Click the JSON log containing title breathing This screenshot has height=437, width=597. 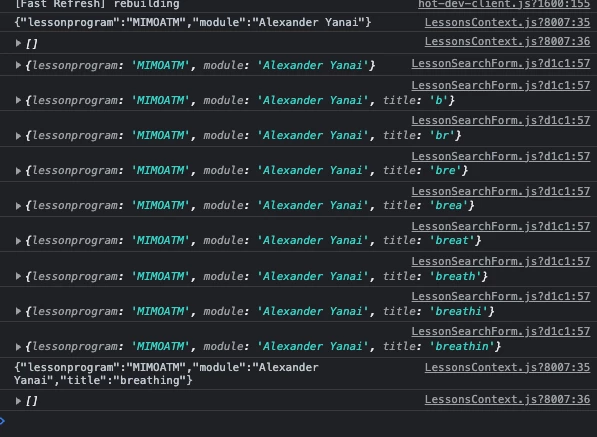point(166,373)
